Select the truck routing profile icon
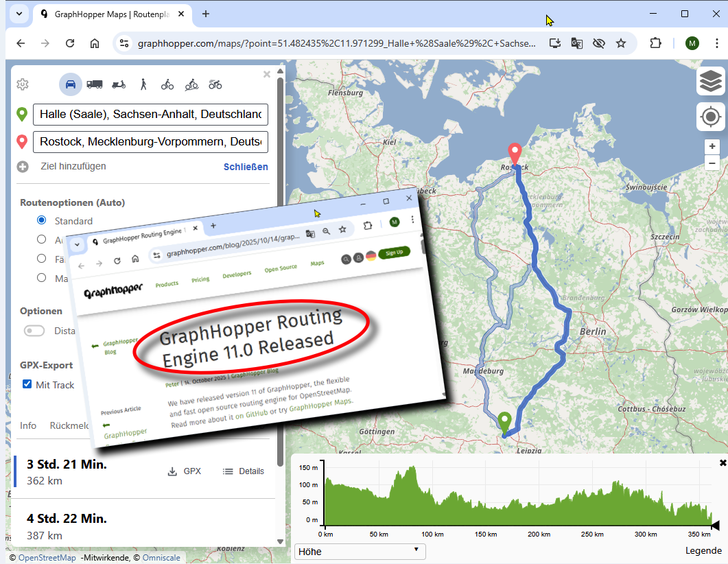This screenshot has height=564, width=728. (95, 84)
